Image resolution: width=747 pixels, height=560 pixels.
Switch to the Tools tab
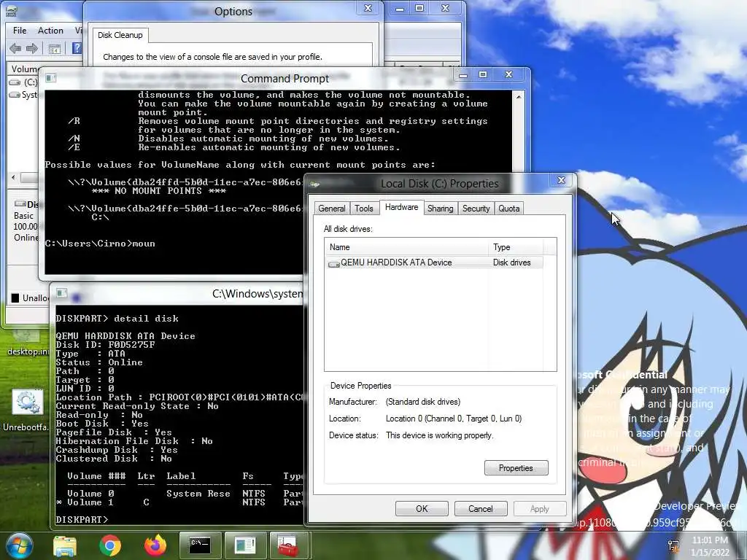tap(363, 209)
